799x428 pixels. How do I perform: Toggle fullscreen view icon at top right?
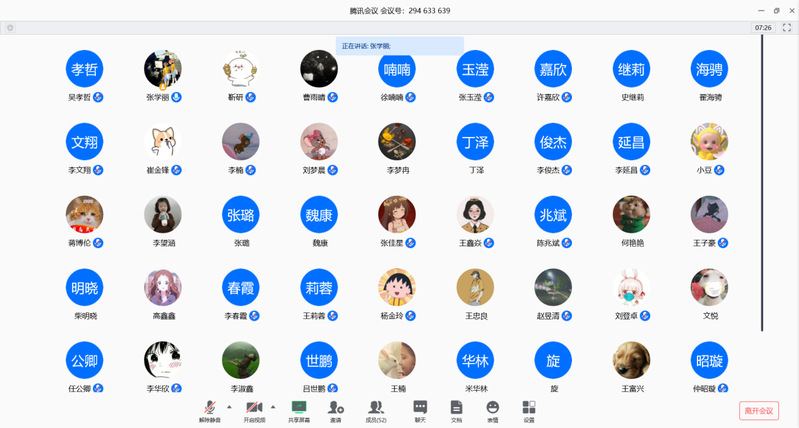tap(786, 28)
